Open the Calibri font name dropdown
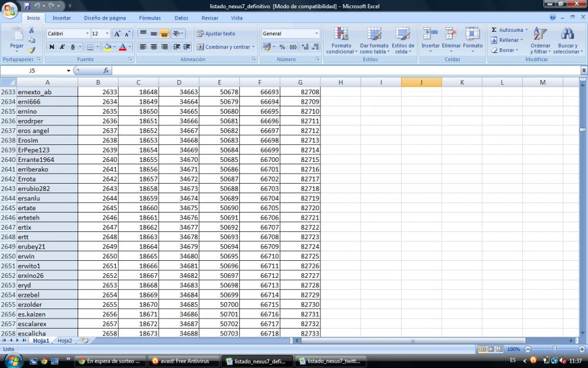The image size is (588, 368). [88, 34]
